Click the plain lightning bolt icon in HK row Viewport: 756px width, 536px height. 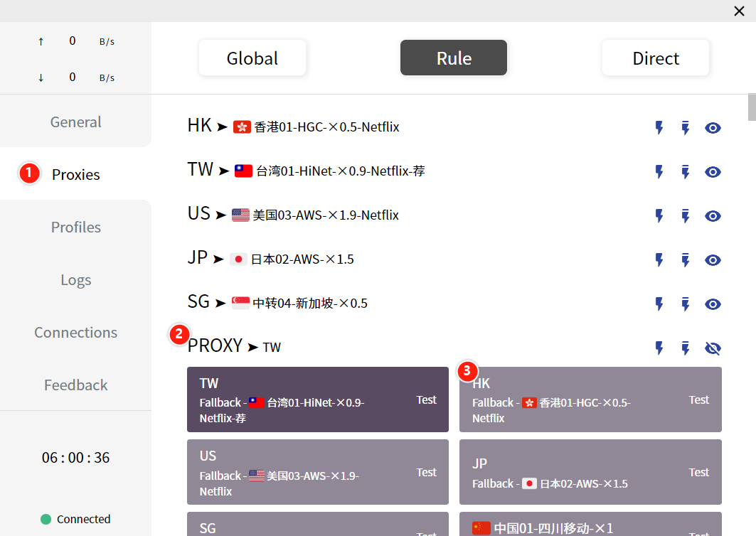coord(659,128)
